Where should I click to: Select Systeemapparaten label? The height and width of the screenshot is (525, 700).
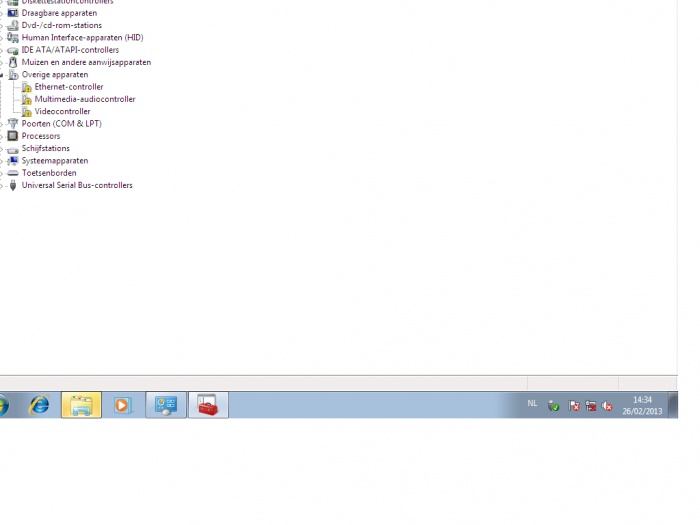tap(55, 161)
